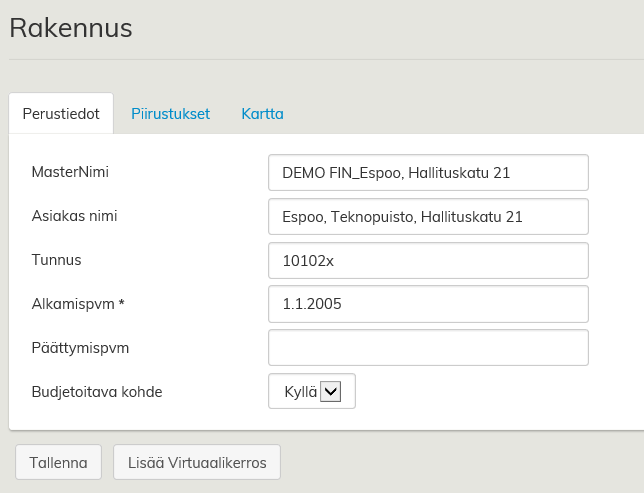Click the Rakennus page heading

pos(71,28)
